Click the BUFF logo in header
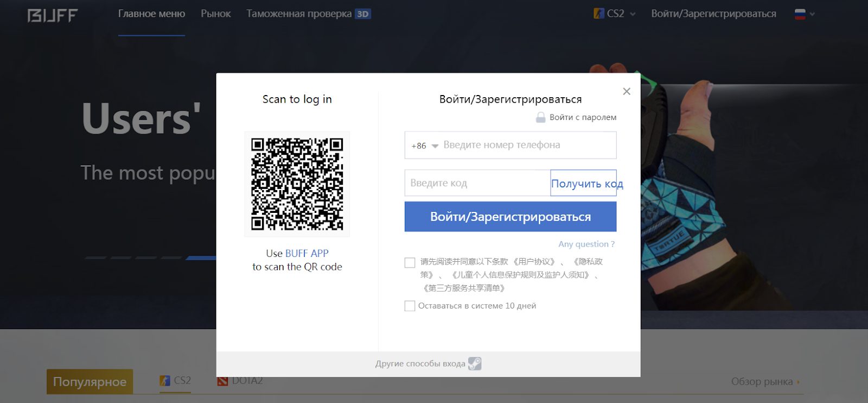 pyautogui.click(x=53, y=15)
